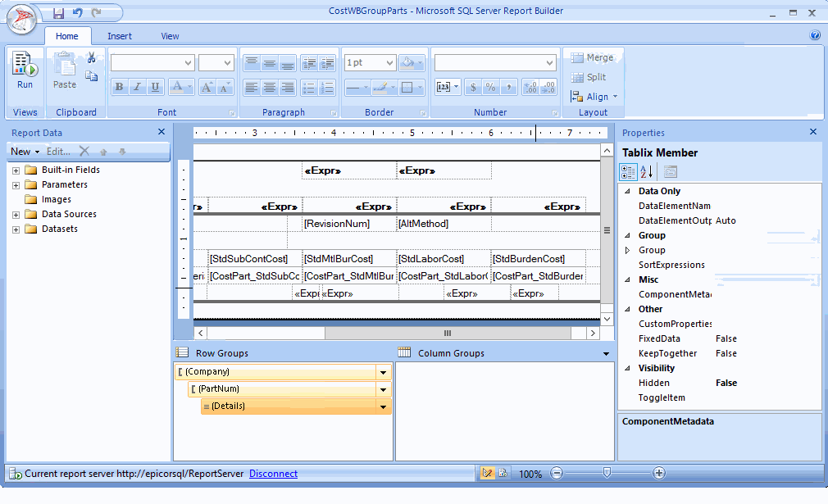Align text to the bottom of cell
Image resolution: width=828 pixels, height=504 pixels.
pyautogui.click(x=288, y=63)
